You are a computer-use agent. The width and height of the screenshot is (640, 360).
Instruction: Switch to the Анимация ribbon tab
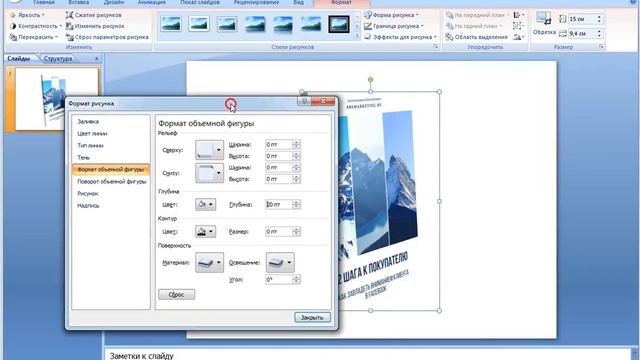(151, 2)
